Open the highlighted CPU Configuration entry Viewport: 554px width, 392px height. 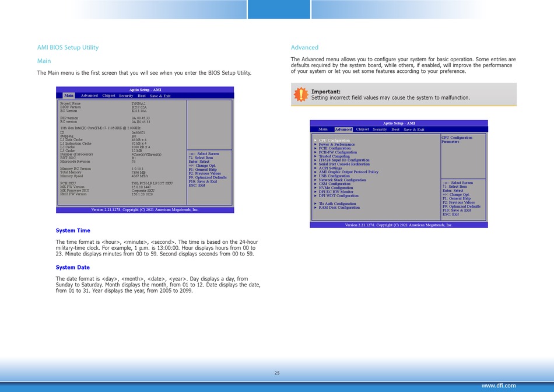334,141
